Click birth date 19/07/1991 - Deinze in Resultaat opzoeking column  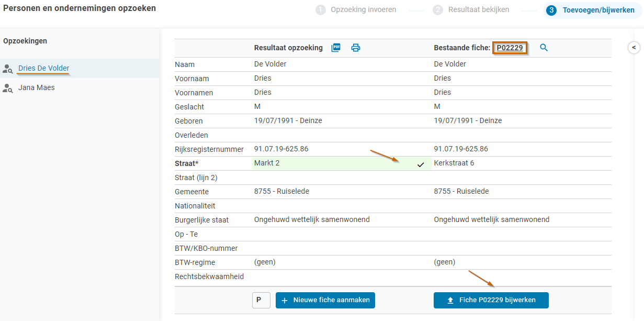(288, 120)
